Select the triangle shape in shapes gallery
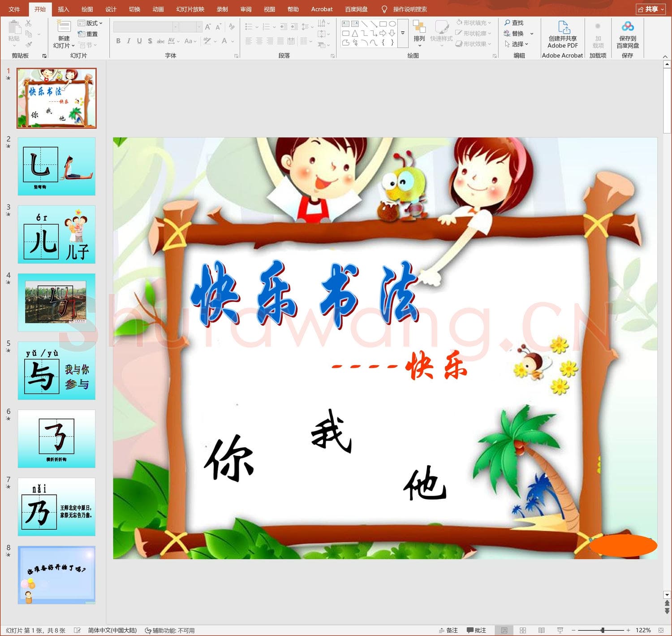Viewport: 672px width, 636px height. tap(355, 33)
